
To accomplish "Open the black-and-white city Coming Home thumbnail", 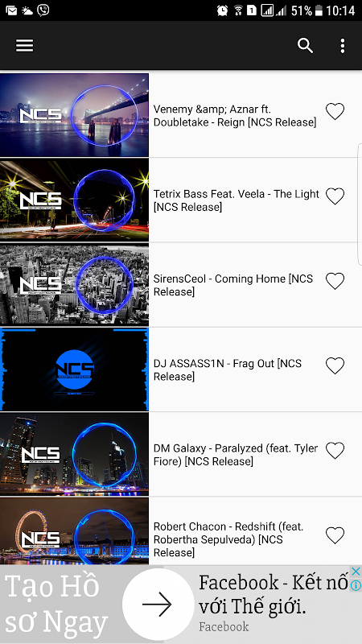I will click(x=74, y=285).
